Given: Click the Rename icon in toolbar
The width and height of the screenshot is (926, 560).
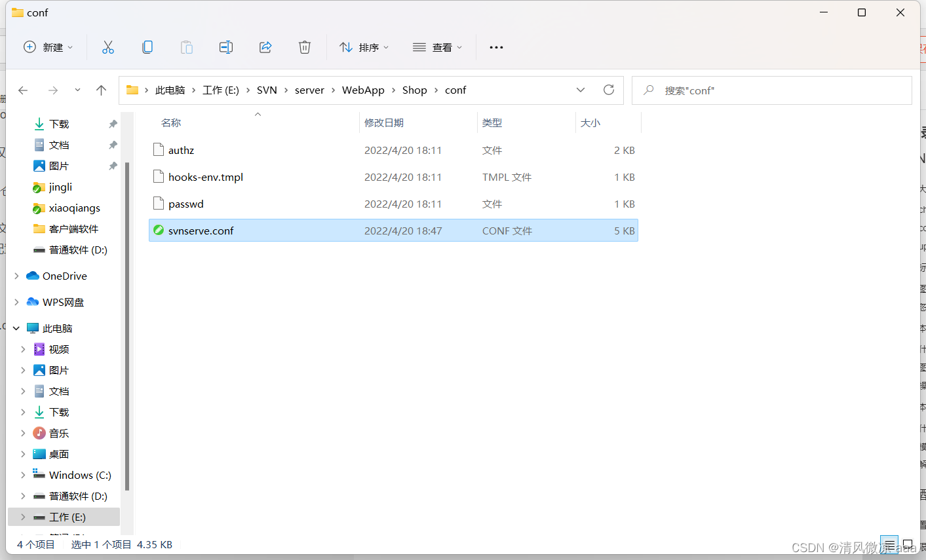Looking at the screenshot, I should [226, 47].
